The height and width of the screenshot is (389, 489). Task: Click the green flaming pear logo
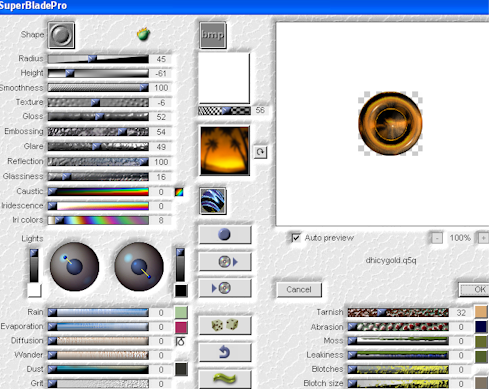(x=144, y=34)
